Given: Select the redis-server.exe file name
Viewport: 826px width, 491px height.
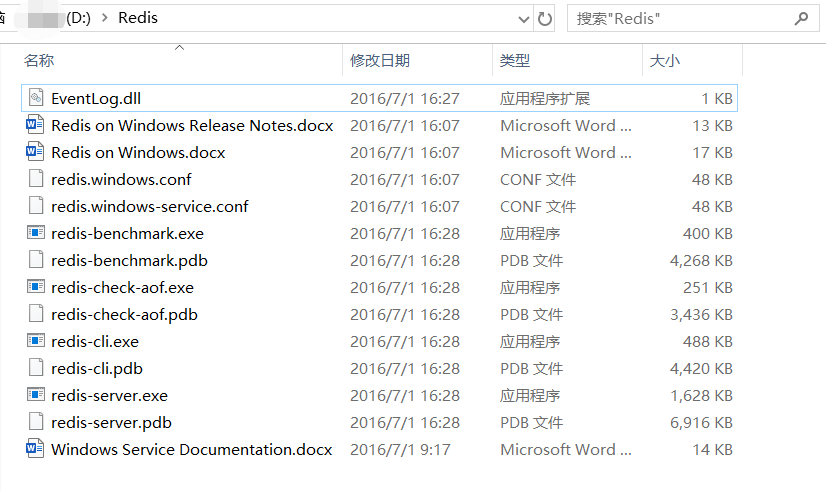Looking at the screenshot, I should tap(110, 396).
